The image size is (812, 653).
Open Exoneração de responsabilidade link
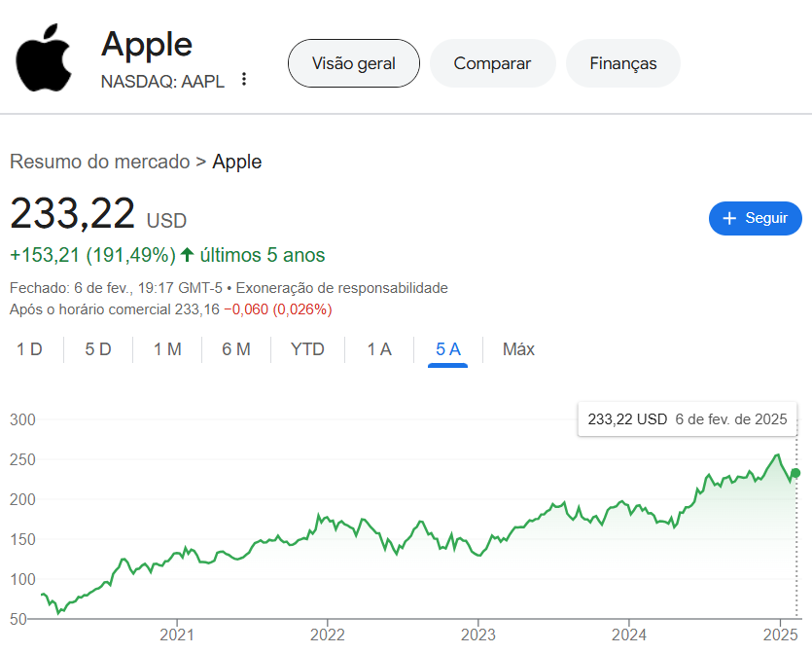pyautogui.click(x=341, y=288)
